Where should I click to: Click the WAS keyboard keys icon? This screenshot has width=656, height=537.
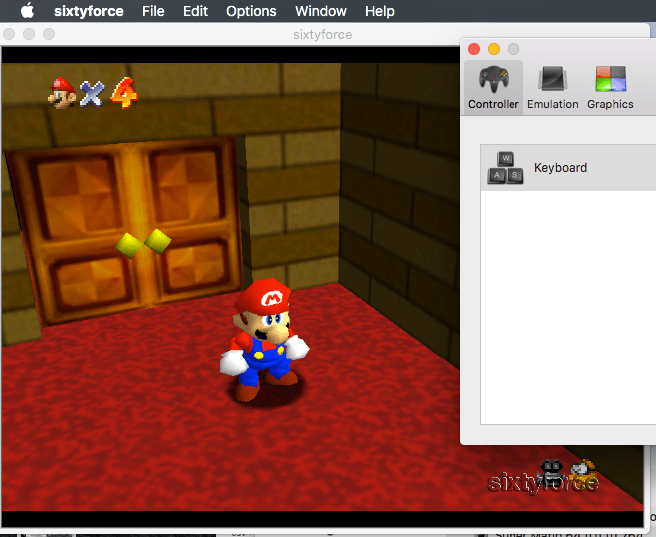click(505, 168)
